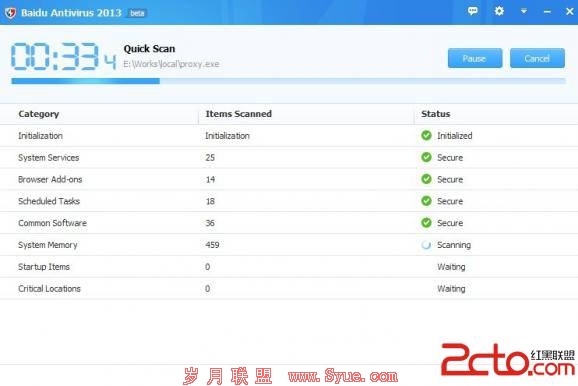The width and height of the screenshot is (578, 386).
Task: Click the Initialized status text
Action: (455, 136)
